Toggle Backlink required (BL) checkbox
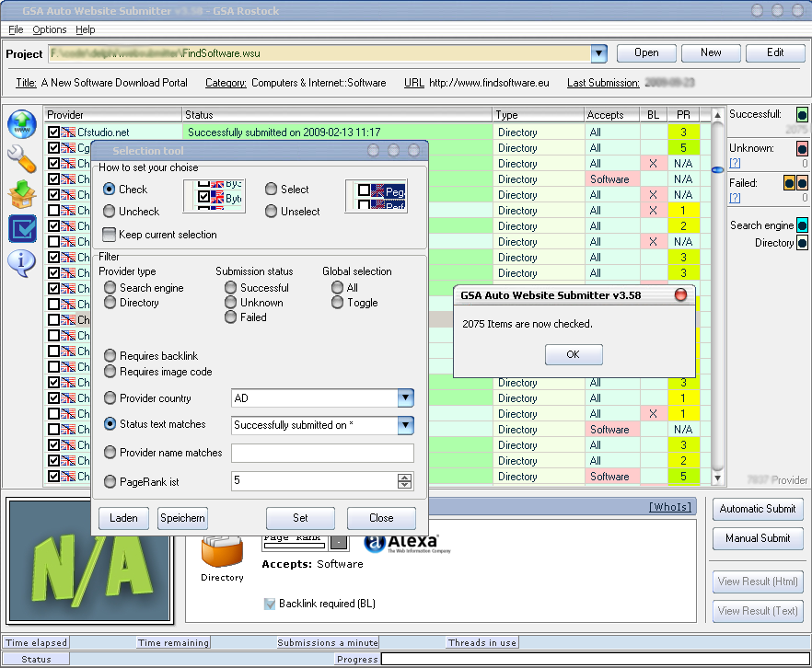Image resolution: width=812 pixels, height=668 pixels. coord(269,604)
